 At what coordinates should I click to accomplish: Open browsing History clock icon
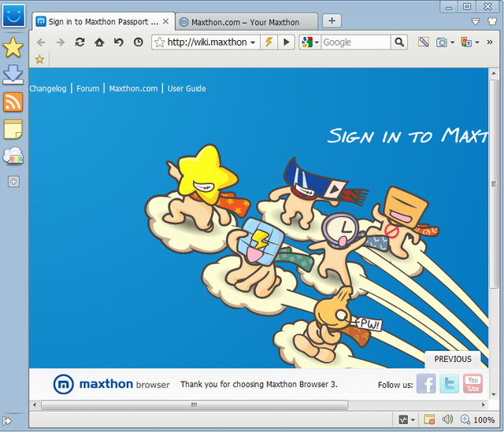(x=139, y=42)
